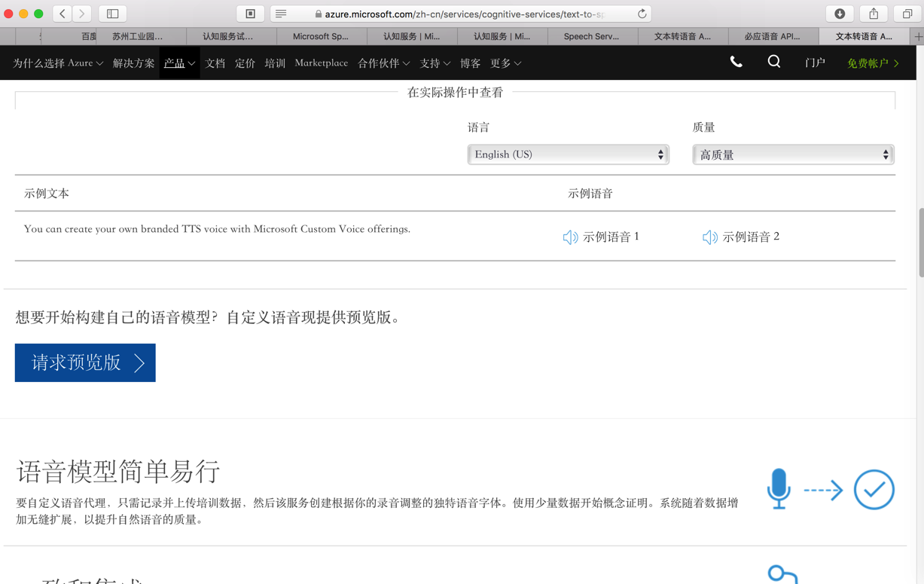924x584 pixels.
Task: Click the 免费帐户 link
Action: click(x=873, y=63)
